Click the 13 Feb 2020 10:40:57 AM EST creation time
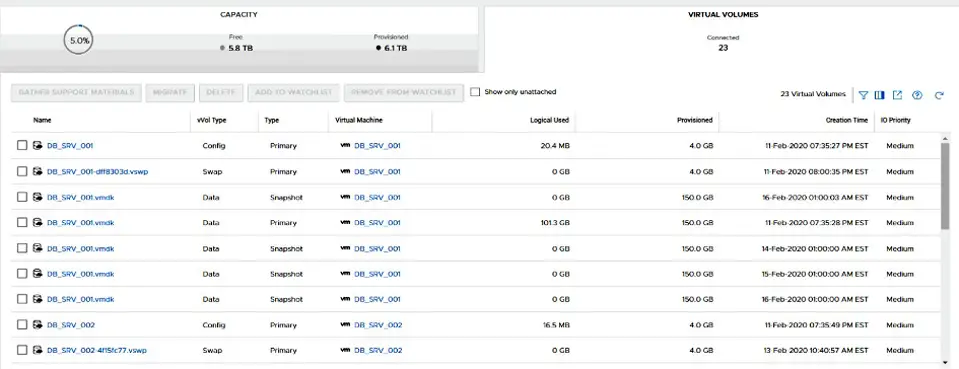The height and width of the screenshot is (369, 959). 816,351
